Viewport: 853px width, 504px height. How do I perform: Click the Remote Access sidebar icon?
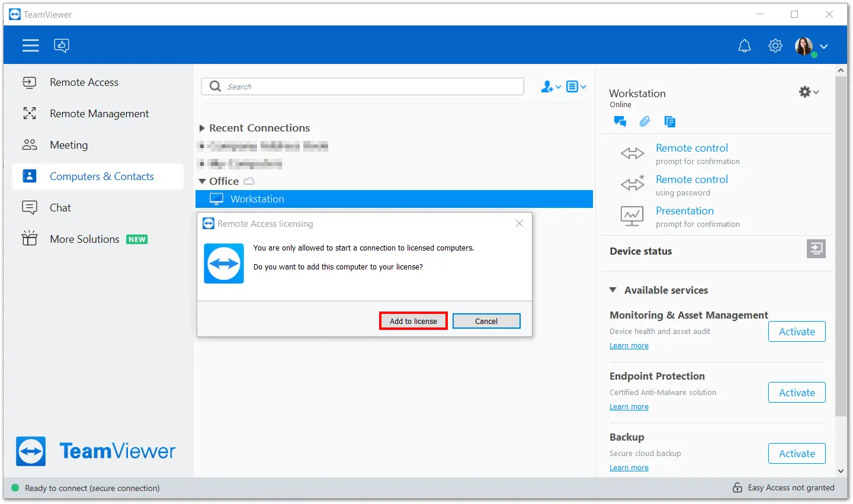pos(30,82)
